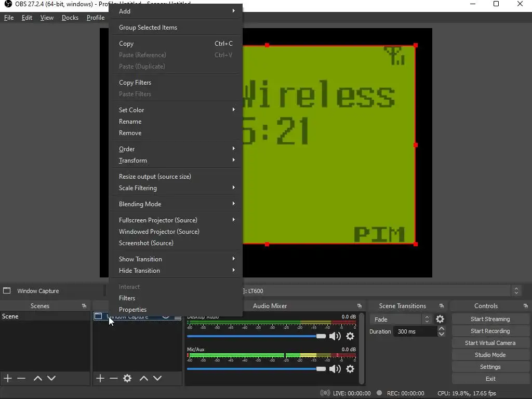Expand the Order submenu
Image resolution: width=532 pixels, height=399 pixels.
click(177, 149)
